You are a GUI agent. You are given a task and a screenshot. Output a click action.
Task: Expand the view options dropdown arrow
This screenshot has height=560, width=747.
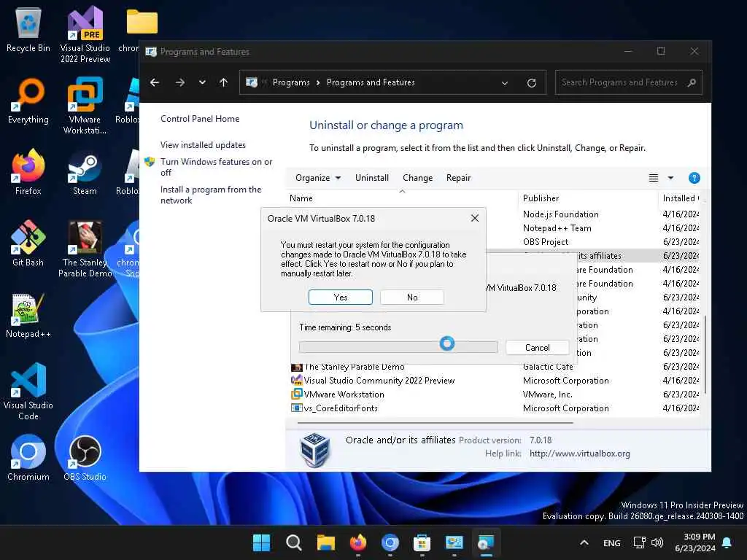pyautogui.click(x=670, y=178)
